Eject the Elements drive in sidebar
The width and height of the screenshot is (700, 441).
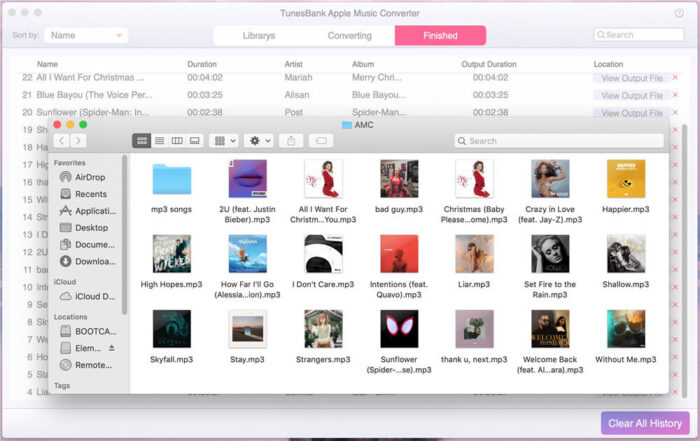[x=111, y=348]
